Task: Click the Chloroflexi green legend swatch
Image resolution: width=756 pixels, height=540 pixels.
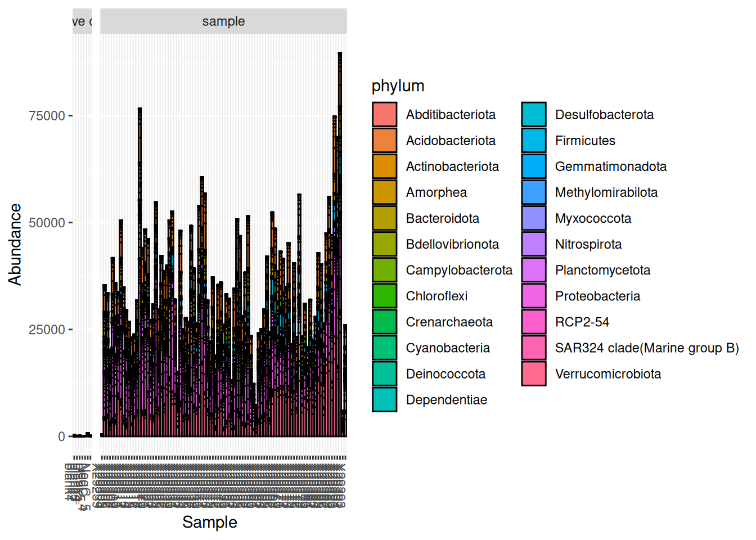Action: [x=384, y=296]
